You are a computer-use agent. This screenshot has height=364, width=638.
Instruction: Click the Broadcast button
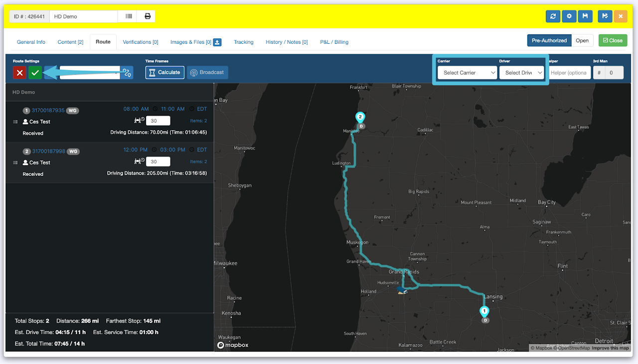coord(207,73)
